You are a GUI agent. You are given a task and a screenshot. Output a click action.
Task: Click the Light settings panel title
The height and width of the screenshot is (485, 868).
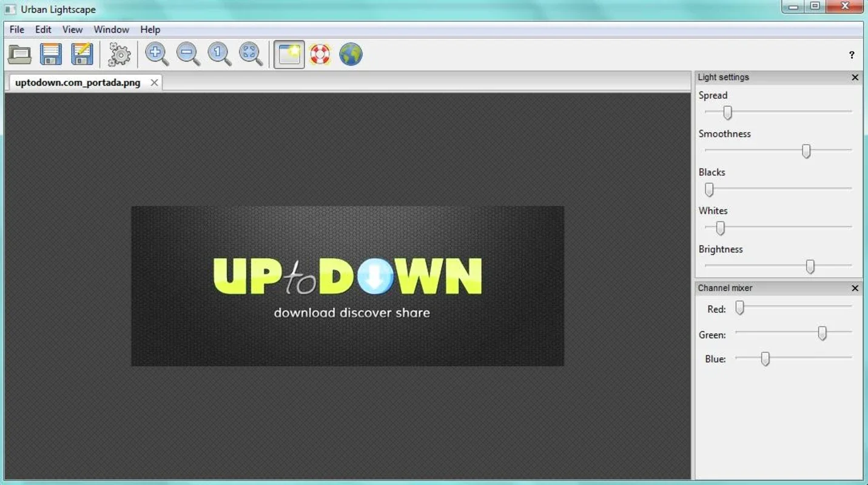click(x=723, y=77)
